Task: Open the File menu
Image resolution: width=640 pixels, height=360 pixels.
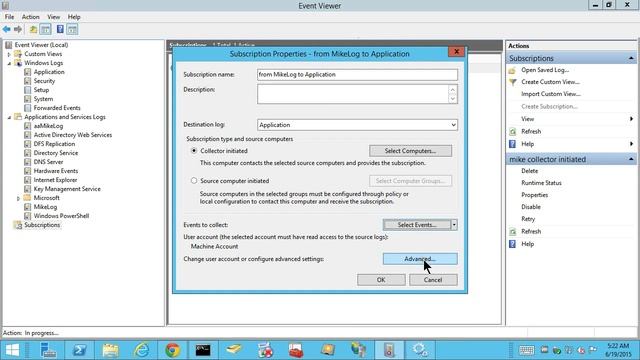Action: coord(9,17)
